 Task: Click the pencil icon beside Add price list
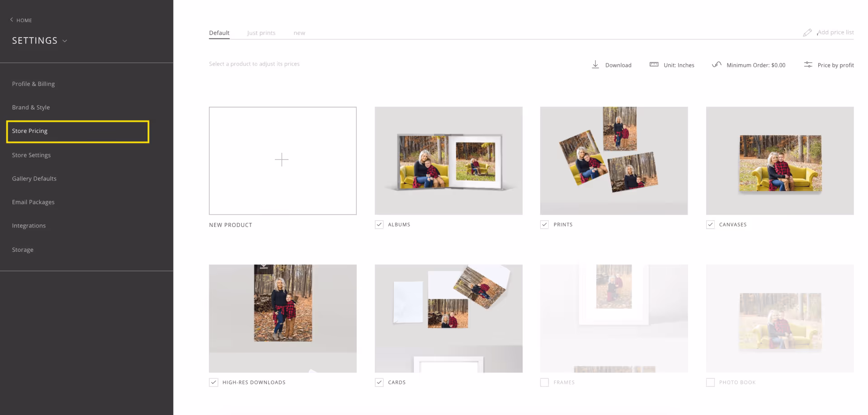807,33
